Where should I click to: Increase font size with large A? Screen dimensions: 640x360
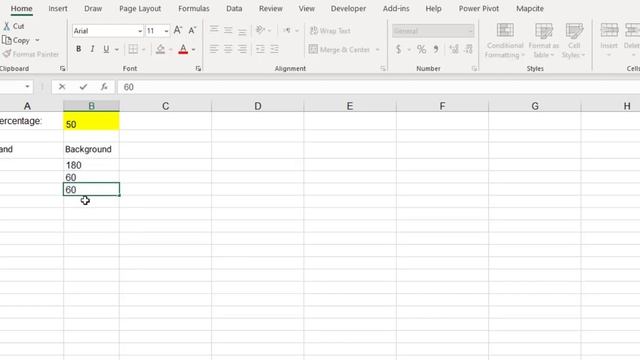click(x=178, y=31)
